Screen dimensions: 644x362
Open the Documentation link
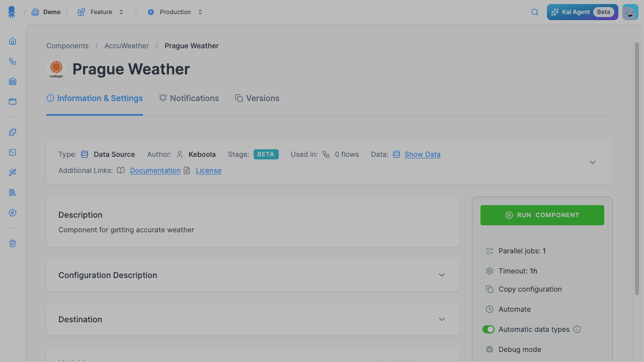155,170
